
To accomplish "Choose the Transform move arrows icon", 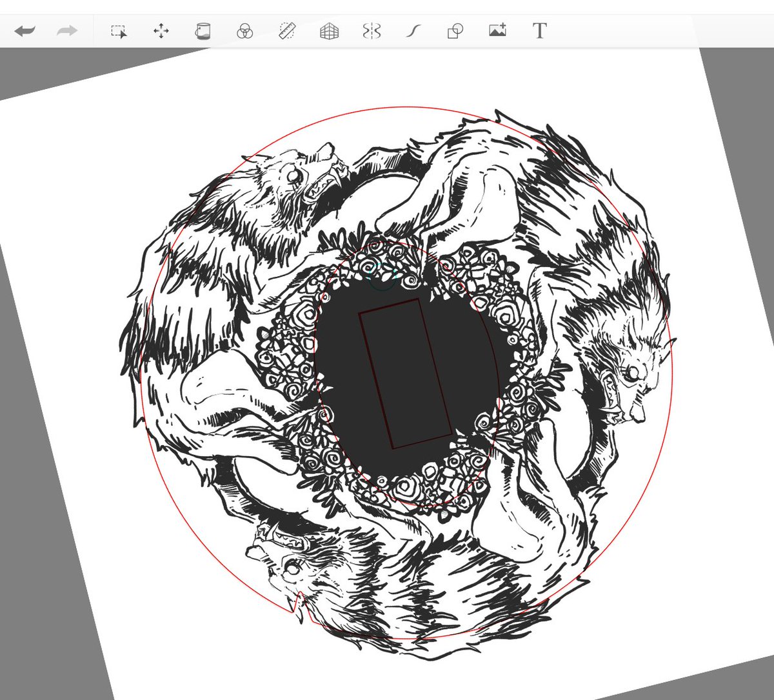I will [x=161, y=31].
